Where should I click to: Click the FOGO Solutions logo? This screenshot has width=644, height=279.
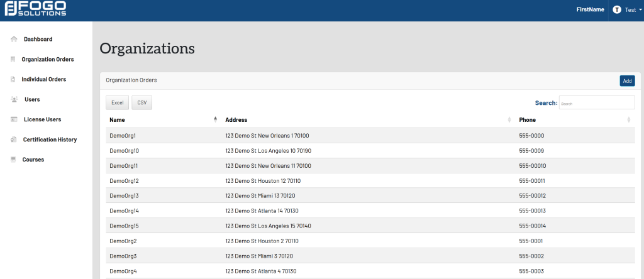[x=35, y=10]
